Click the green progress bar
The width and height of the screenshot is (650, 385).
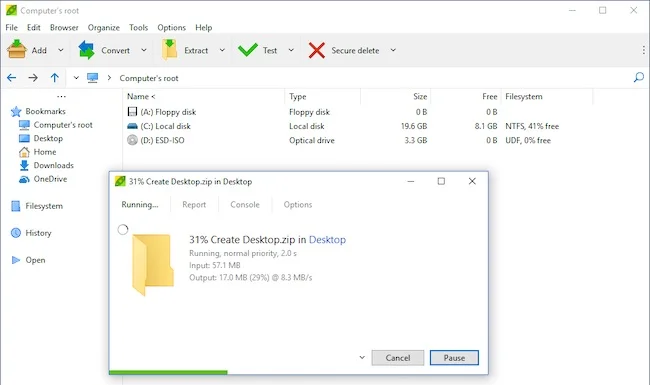[x=168, y=372]
